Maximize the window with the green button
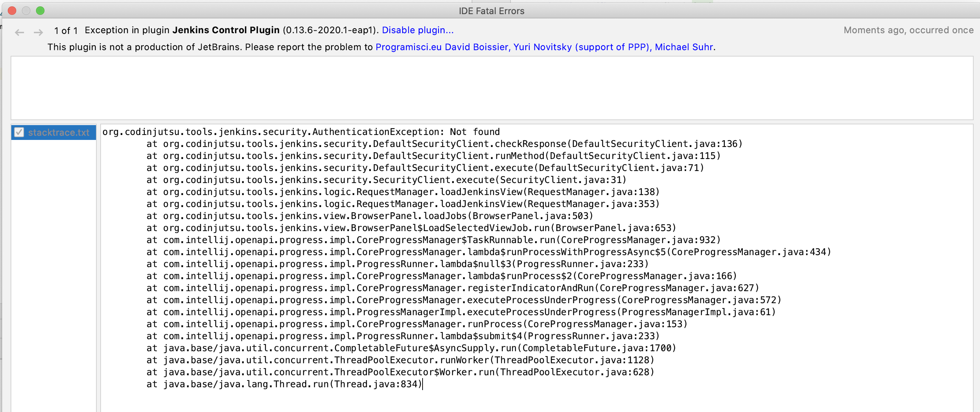This screenshot has width=980, height=412. tap(40, 11)
